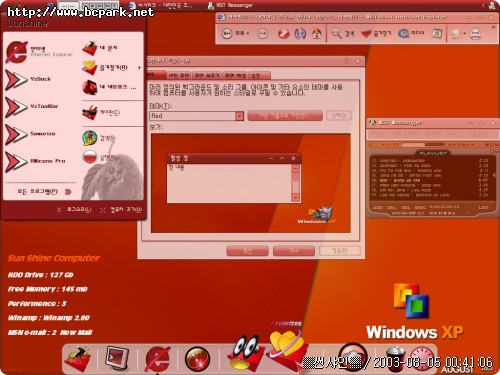The width and height of the screenshot is (500, 375).
Task: Open Media button in Internet Explorer toolbar
Action: (x=411, y=33)
